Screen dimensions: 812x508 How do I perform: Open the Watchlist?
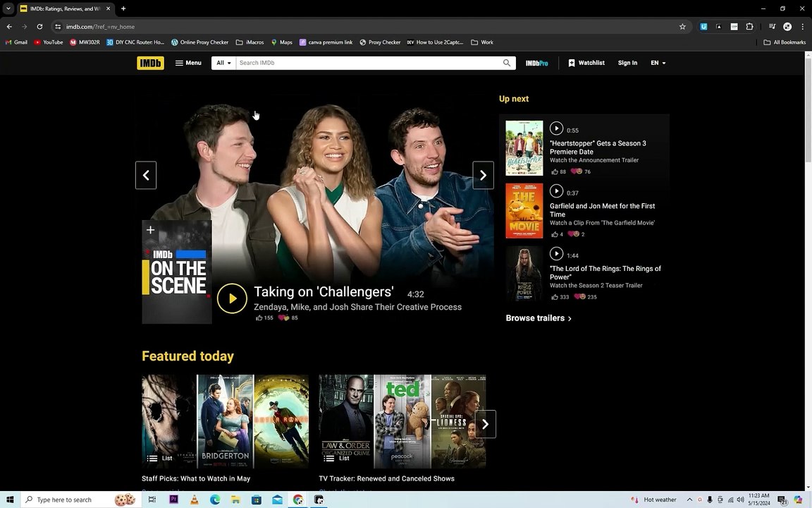[x=586, y=63]
